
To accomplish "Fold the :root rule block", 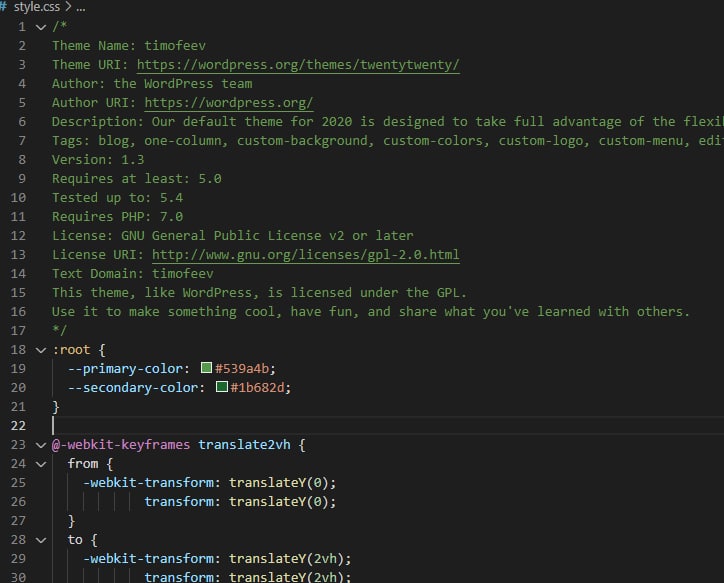I will tap(40, 350).
